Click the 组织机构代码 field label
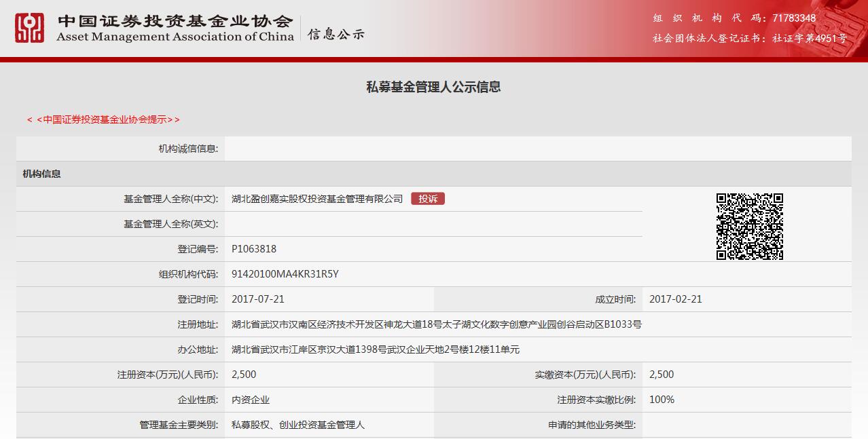 [x=188, y=274]
